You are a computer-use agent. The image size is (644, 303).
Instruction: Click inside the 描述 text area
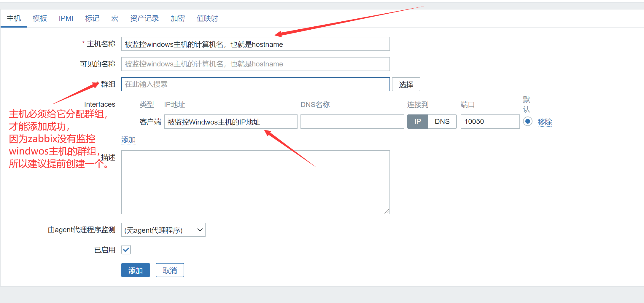(x=255, y=182)
